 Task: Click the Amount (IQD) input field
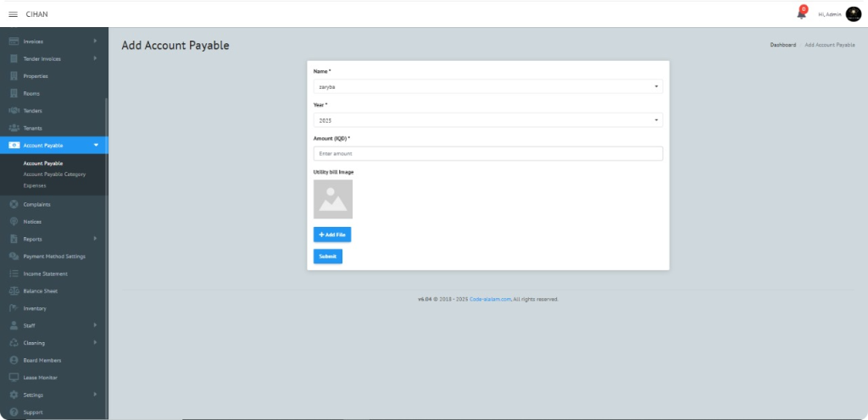point(487,154)
